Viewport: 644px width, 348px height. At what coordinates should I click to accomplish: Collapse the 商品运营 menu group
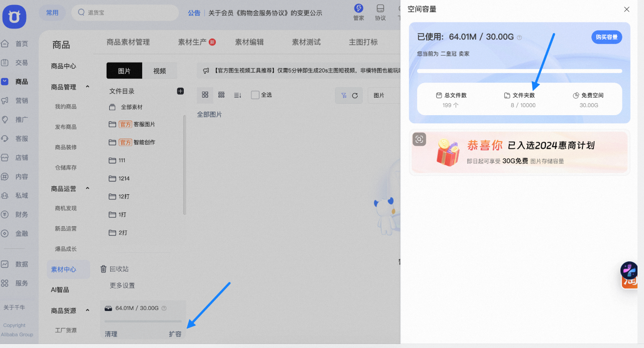[x=88, y=188]
